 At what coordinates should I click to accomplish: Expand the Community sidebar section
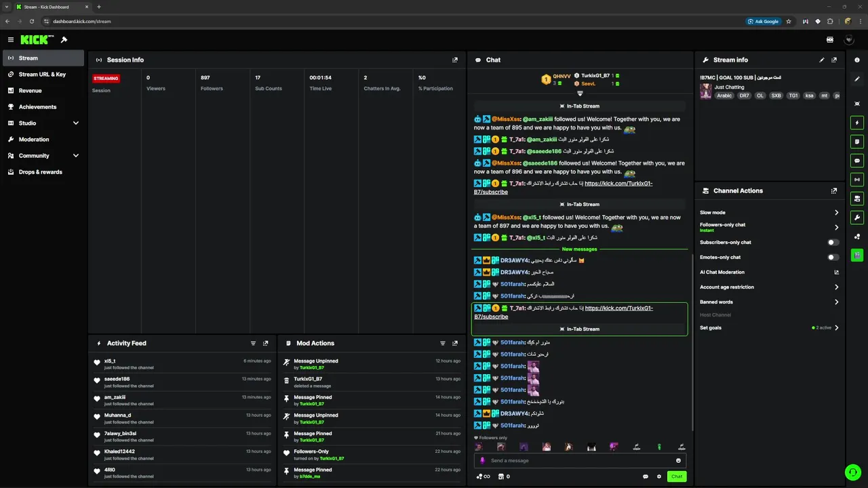click(x=75, y=156)
